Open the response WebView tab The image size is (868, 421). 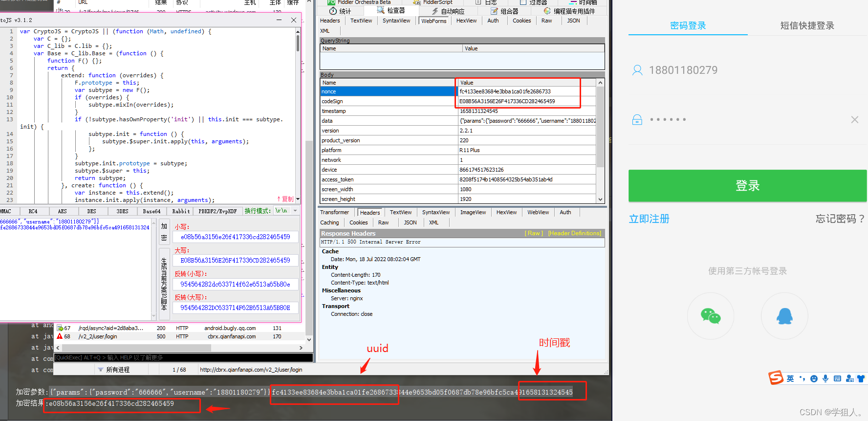pos(538,212)
